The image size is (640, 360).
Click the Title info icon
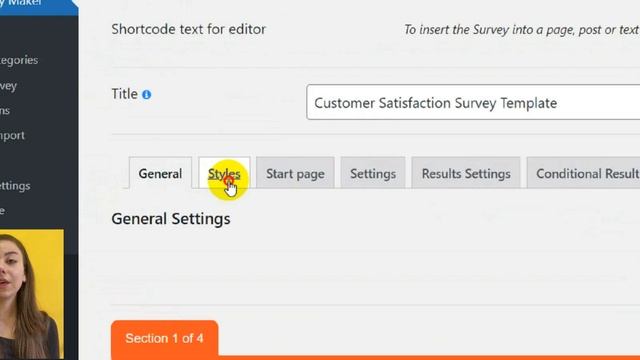[x=147, y=95]
